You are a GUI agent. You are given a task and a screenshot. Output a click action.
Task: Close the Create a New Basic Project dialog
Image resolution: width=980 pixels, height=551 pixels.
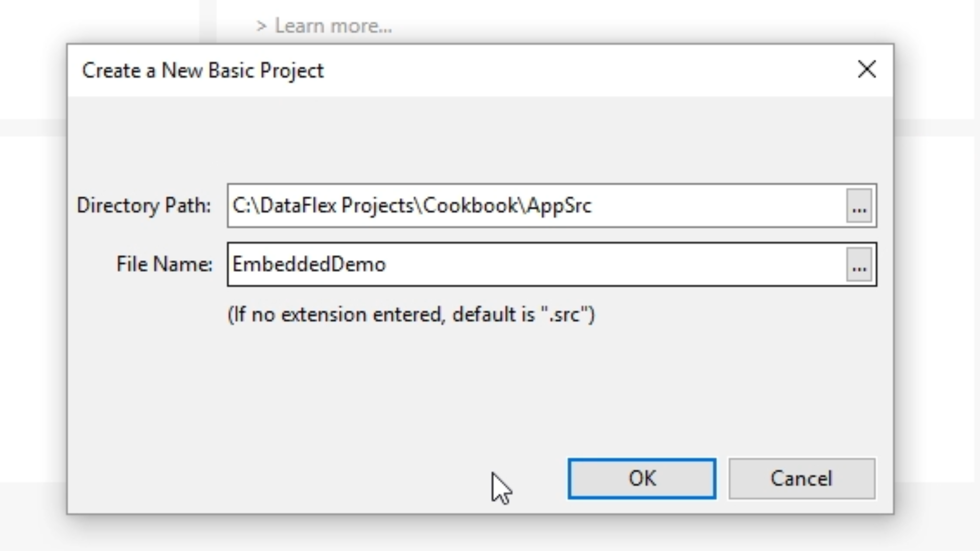867,69
